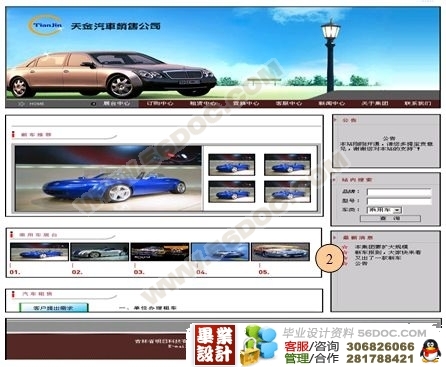Click the red 'i' icon beside 汽车租赁
Viewport: 446px width, 367px height.
coord(14,294)
